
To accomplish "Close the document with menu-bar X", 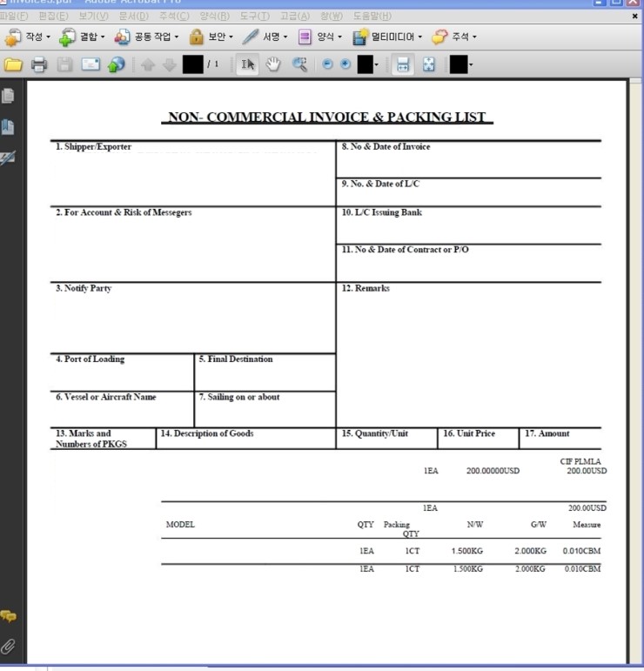I will coord(635,17).
